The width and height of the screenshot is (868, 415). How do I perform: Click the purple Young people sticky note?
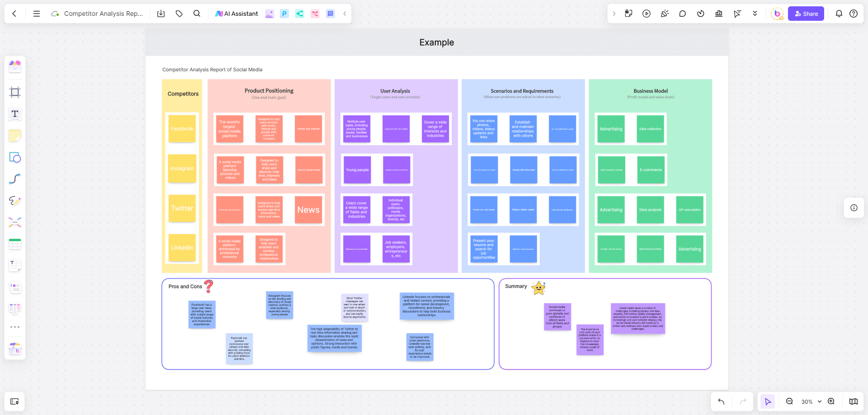[x=357, y=170]
